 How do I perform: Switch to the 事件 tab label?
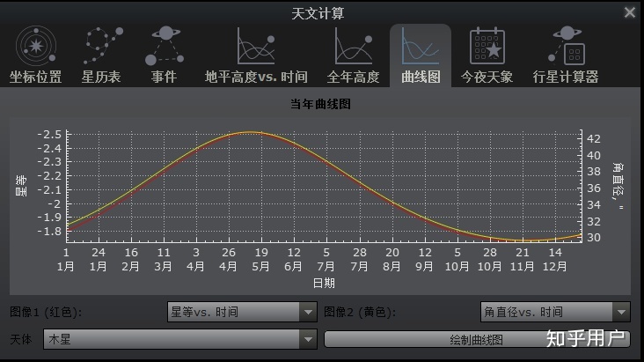click(164, 77)
